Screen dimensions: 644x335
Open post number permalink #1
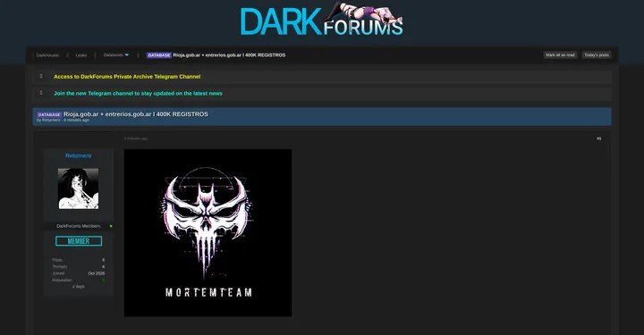(x=598, y=138)
